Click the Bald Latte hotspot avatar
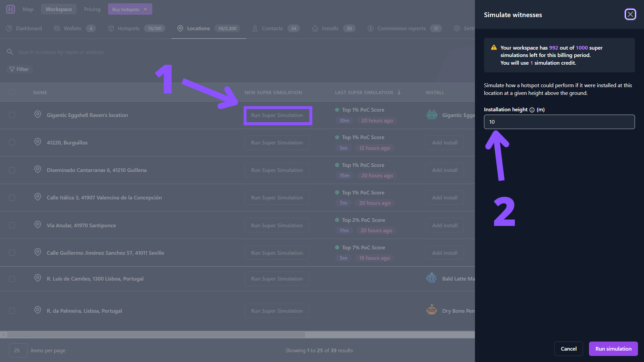Viewport: 644px width, 362px height. (432, 278)
